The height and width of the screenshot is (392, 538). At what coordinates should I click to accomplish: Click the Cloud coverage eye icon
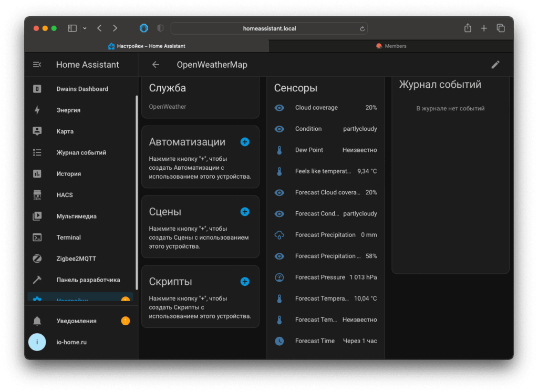click(x=280, y=108)
